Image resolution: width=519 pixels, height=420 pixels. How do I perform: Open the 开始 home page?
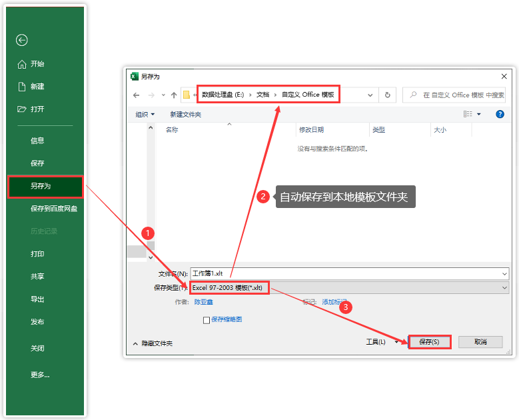pyautogui.click(x=31, y=64)
